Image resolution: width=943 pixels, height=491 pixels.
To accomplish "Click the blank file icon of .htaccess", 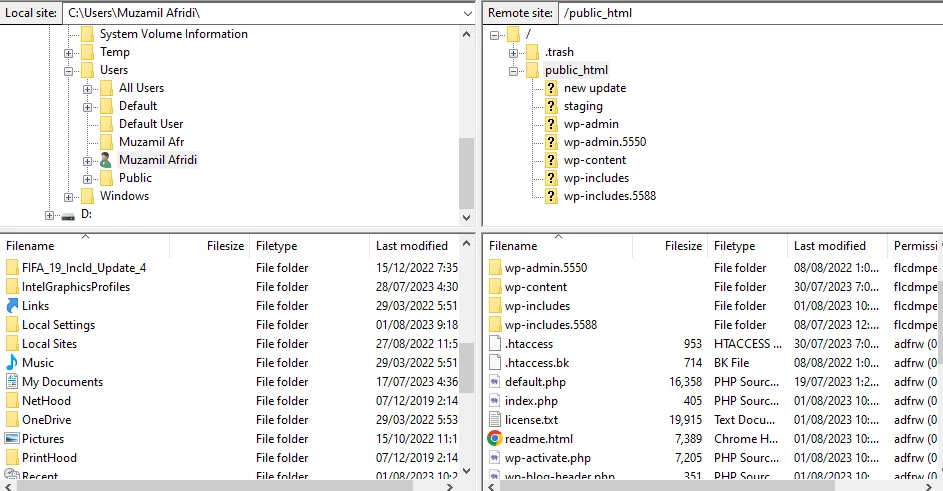I will (494, 344).
